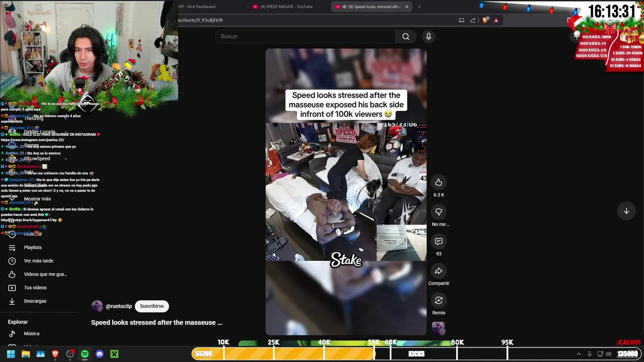Search with the magnifying glass button
This screenshot has width=644, height=362.
406,36
